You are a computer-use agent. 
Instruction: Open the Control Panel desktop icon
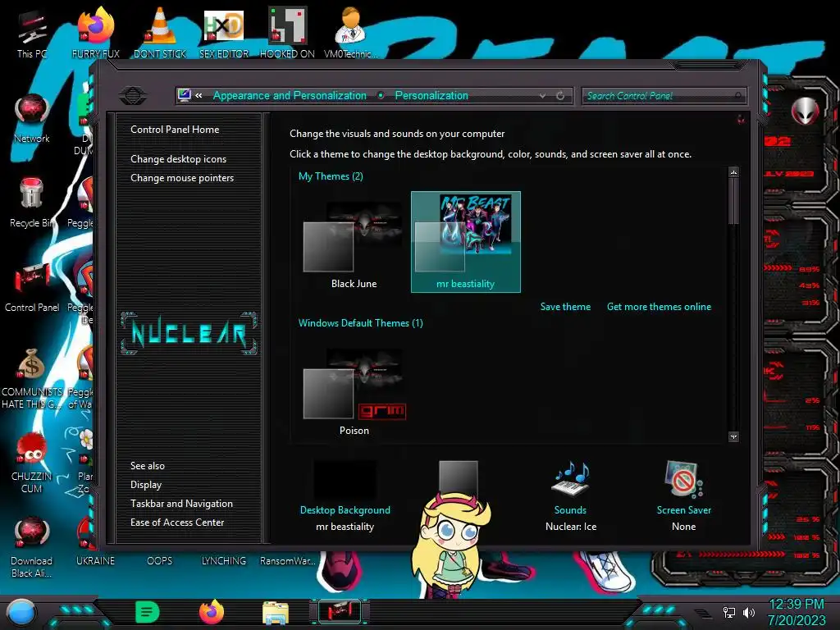(x=32, y=287)
